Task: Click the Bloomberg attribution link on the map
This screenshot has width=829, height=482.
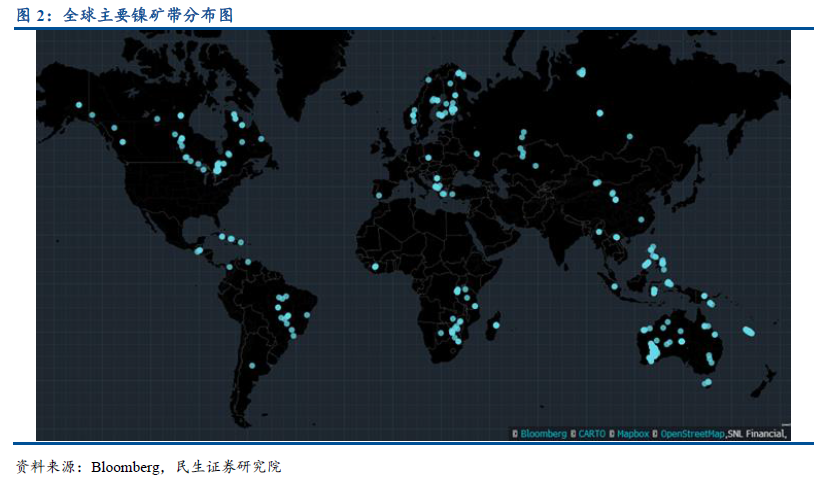Action: (543, 434)
